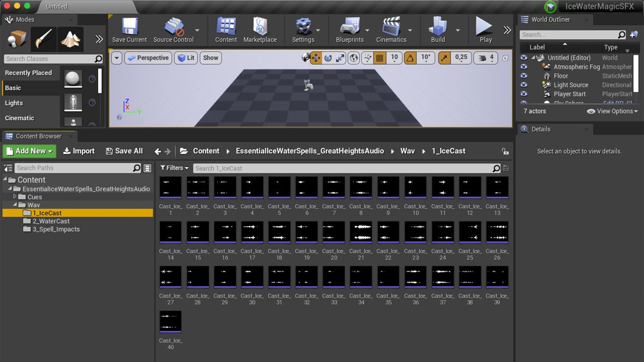Toggle visibility eye for Floor actor

point(524,76)
